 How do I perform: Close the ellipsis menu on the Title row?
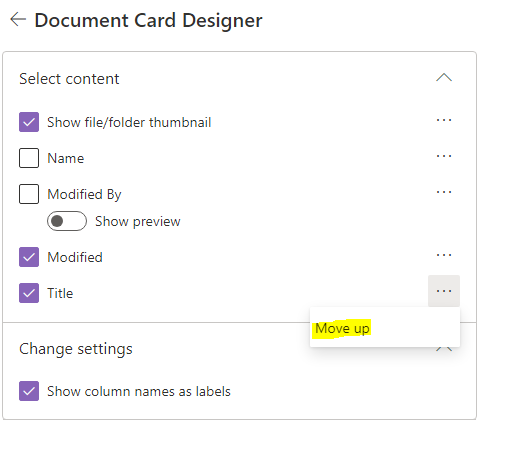443,291
